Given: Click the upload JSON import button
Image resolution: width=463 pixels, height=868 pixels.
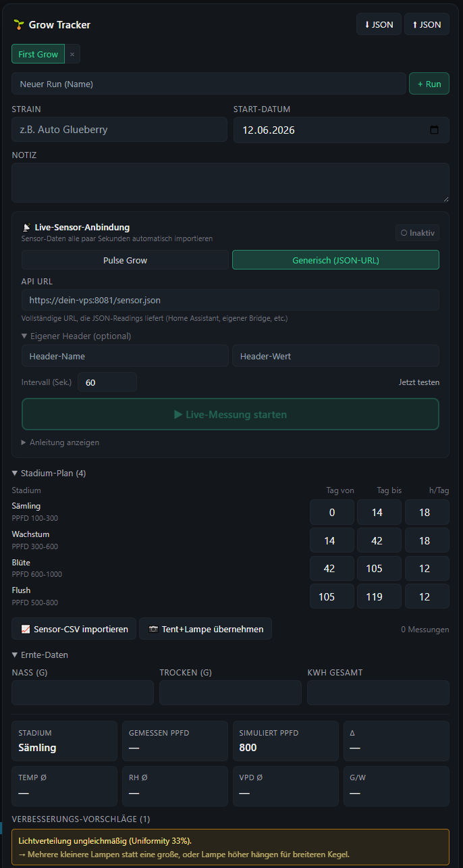Looking at the screenshot, I should coord(427,24).
